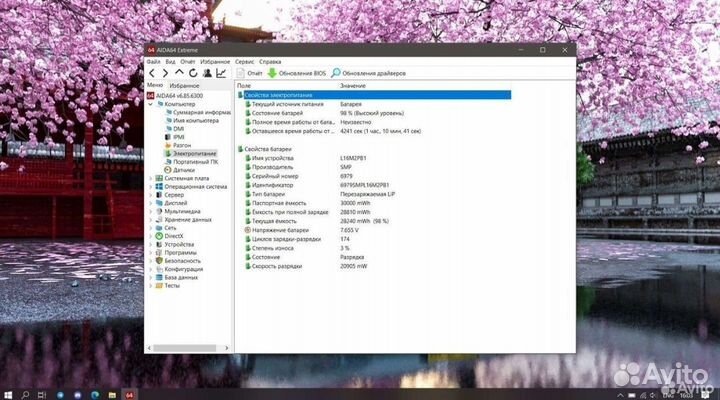Open Microsoft Edge from the taskbar
The height and width of the screenshot is (400, 720).
[x=95, y=394]
